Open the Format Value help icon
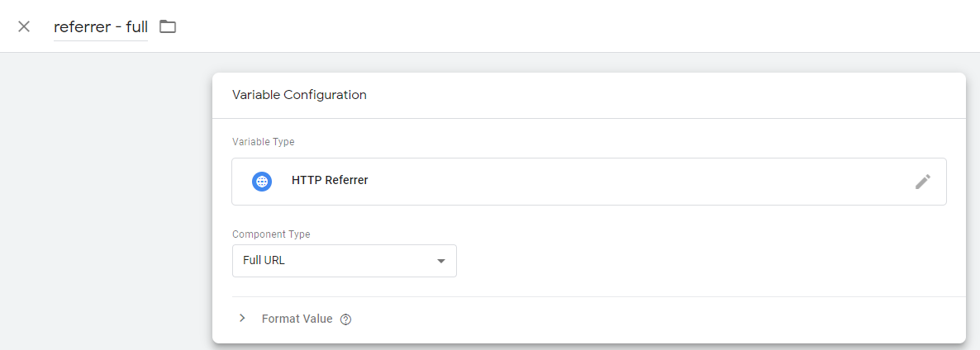This screenshot has height=350, width=980. pos(346,319)
